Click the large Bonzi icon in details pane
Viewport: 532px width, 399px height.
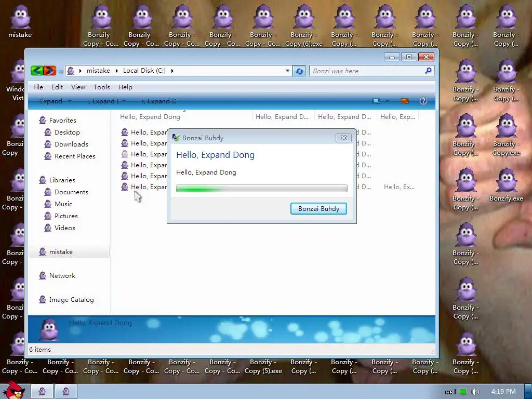click(49, 329)
